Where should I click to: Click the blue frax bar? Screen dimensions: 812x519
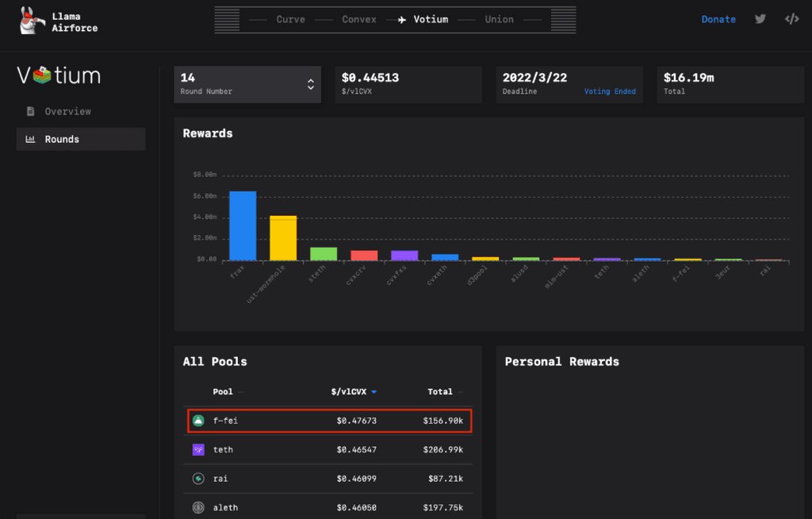pos(243,225)
